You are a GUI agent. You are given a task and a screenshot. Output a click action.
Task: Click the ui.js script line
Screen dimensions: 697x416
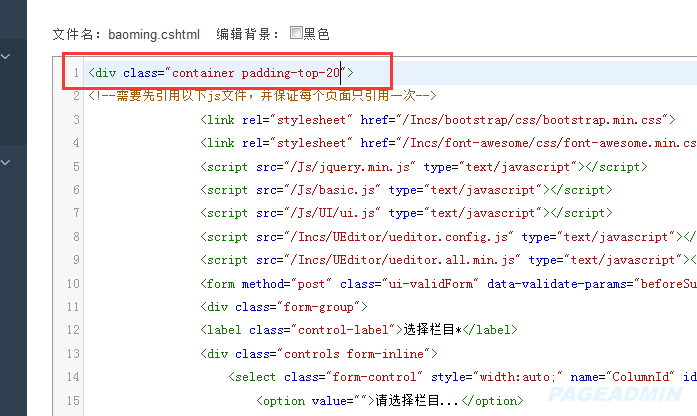tap(406, 213)
